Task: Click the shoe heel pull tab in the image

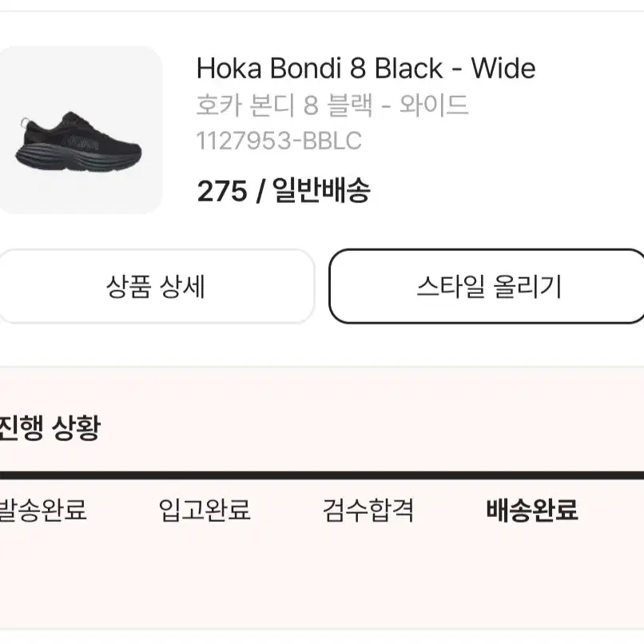Action: tap(26, 123)
